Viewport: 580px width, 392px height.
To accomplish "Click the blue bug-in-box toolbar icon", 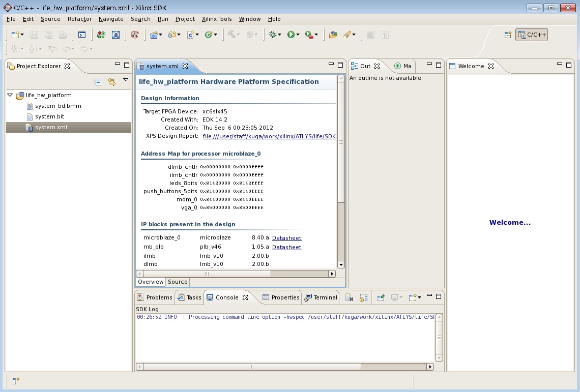I will click(x=116, y=35).
